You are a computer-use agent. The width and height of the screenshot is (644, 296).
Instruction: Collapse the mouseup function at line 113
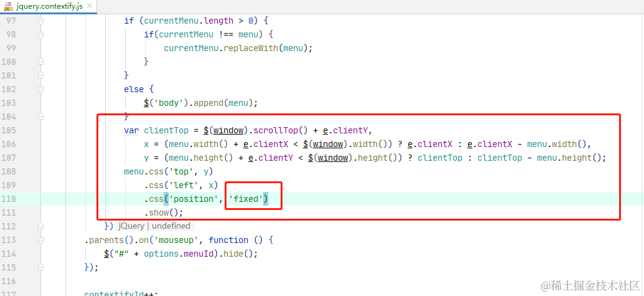pyautogui.click(x=40, y=240)
